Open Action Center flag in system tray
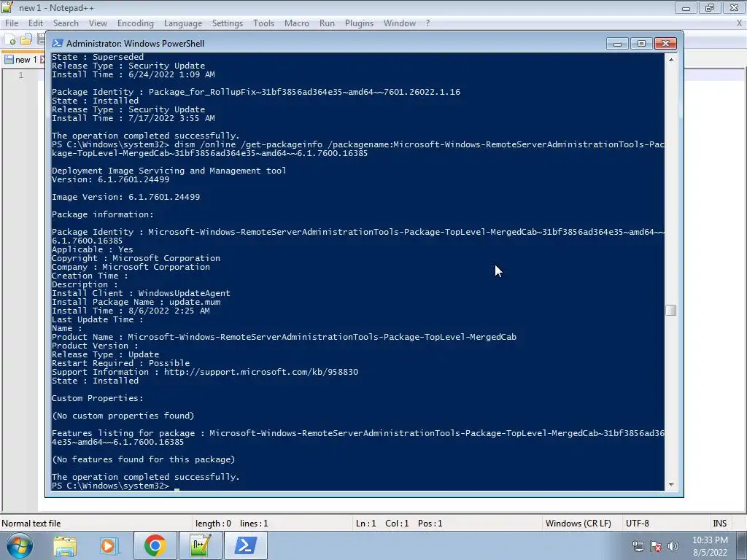747x560 pixels. pos(656,546)
